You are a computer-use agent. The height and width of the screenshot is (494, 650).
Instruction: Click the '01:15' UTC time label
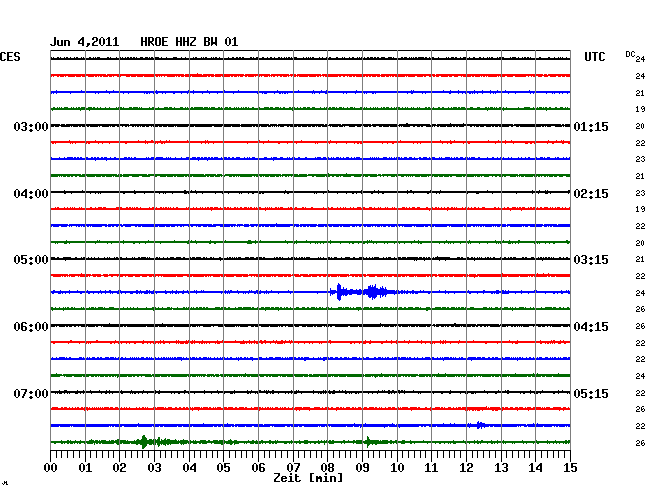click(591, 126)
